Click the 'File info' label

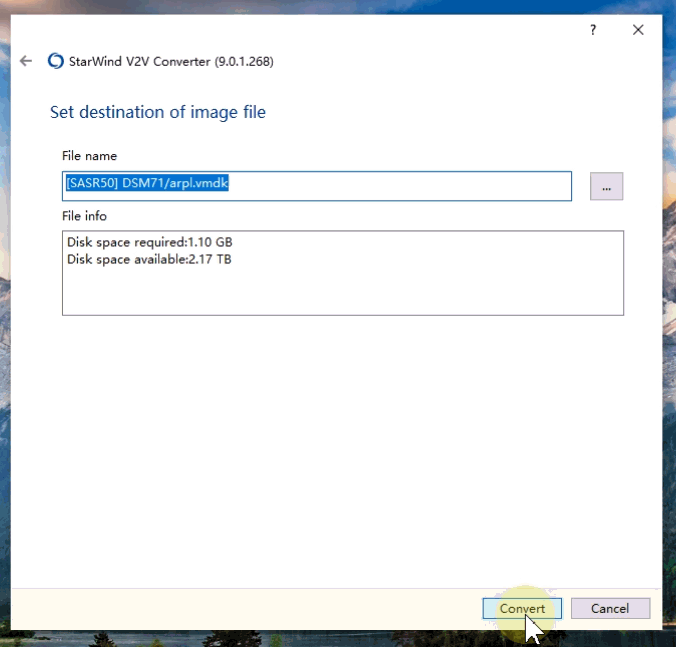coord(84,216)
